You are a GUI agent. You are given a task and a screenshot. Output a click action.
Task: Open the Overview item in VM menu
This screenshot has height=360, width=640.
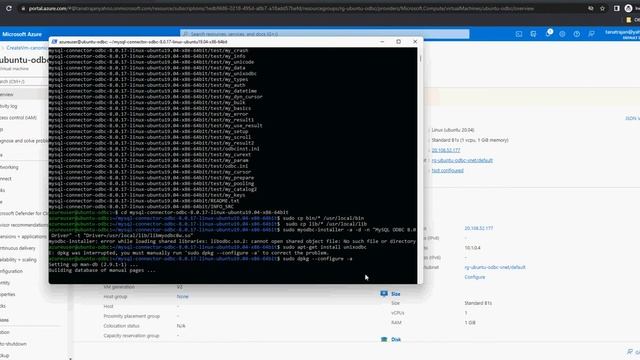(x=24, y=94)
